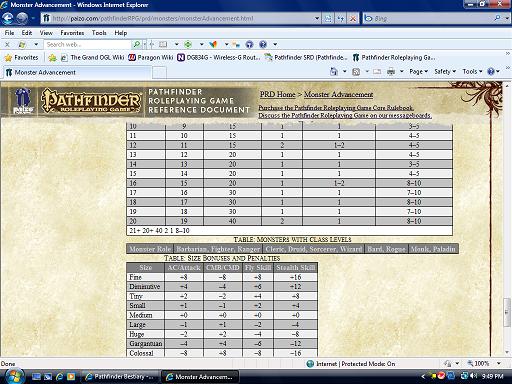
Task: Click the headphones toolbar icon
Action: pos(249,44)
